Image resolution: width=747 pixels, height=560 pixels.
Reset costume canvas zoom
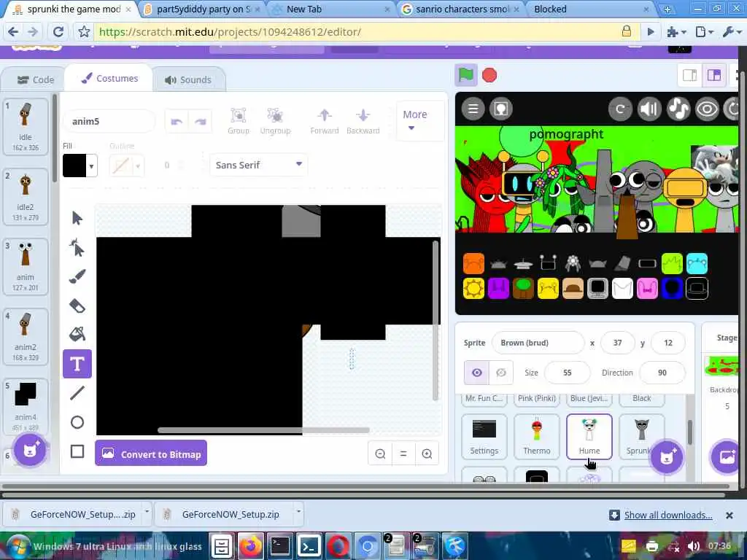tap(403, 454)
